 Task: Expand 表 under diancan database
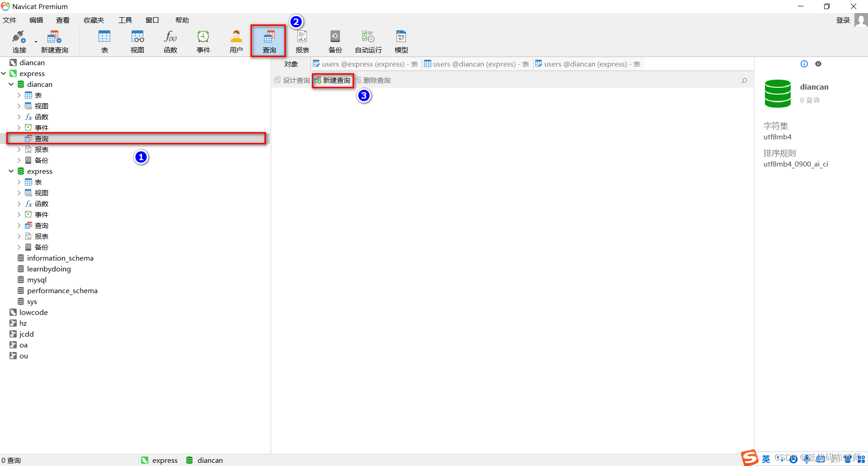tap(19, 95)
